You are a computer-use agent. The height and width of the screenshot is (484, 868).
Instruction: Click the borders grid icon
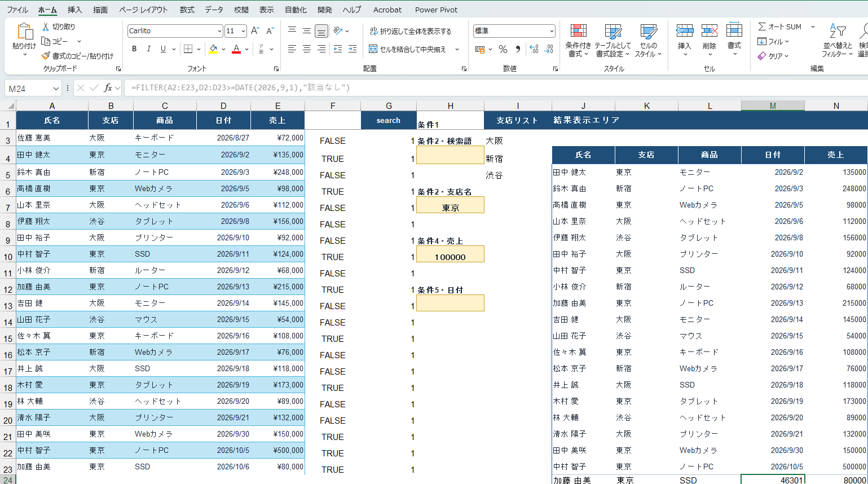click(188, 49)
